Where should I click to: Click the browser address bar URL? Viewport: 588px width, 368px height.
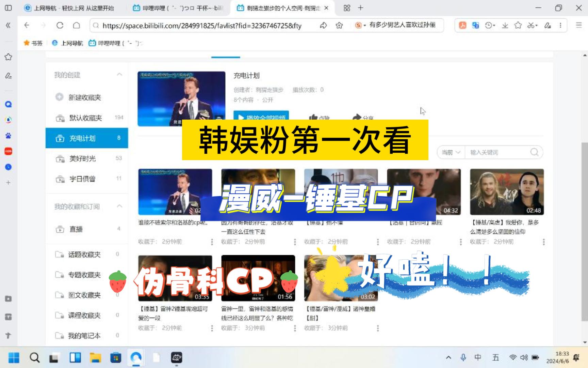tap(202, 26)
